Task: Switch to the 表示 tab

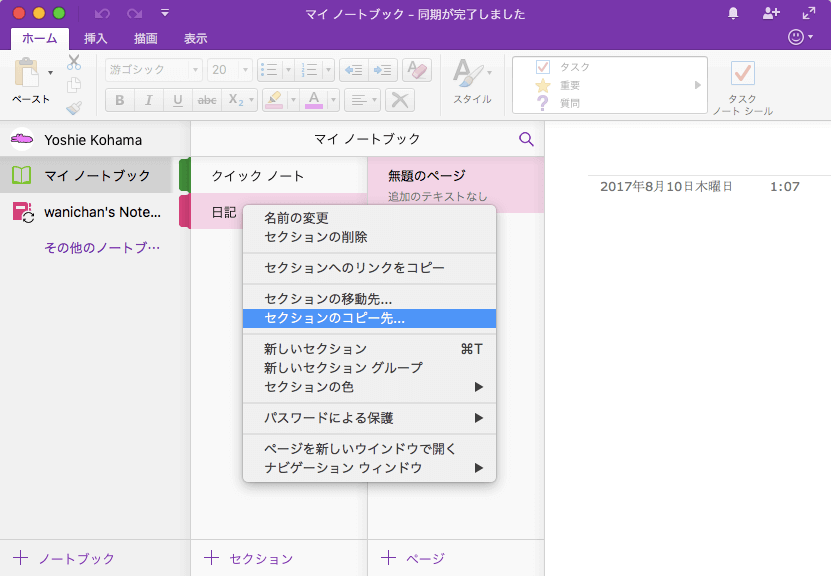Action: (x=196, y=38)
